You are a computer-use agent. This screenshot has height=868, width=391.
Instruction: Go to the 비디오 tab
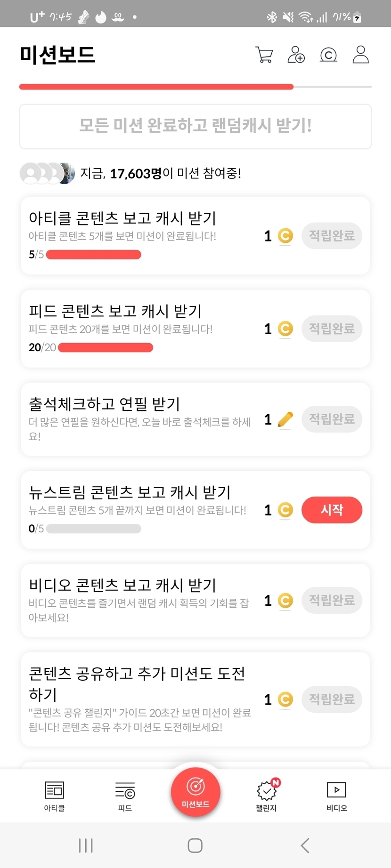tap(336, 796)
